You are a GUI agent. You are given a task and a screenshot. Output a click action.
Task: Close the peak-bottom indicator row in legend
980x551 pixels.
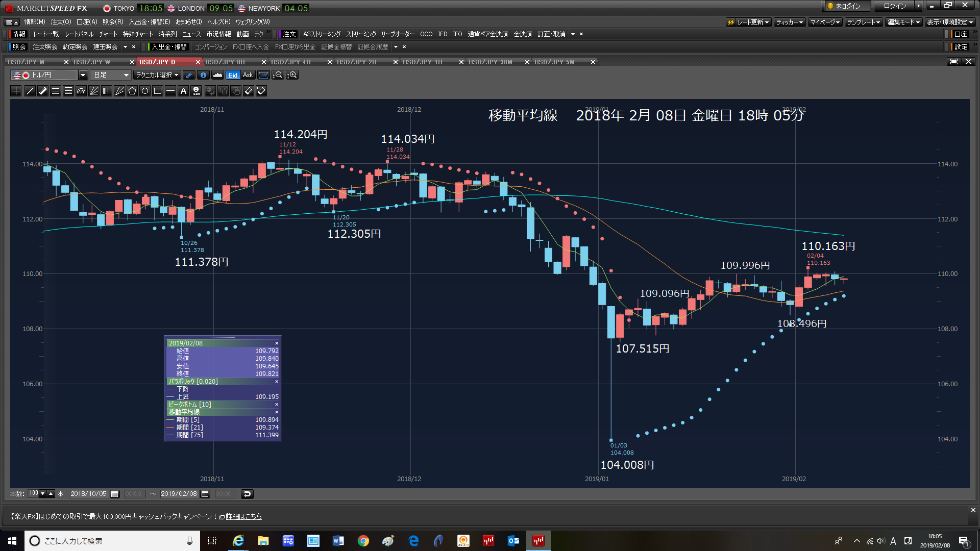tap(277, 405)
